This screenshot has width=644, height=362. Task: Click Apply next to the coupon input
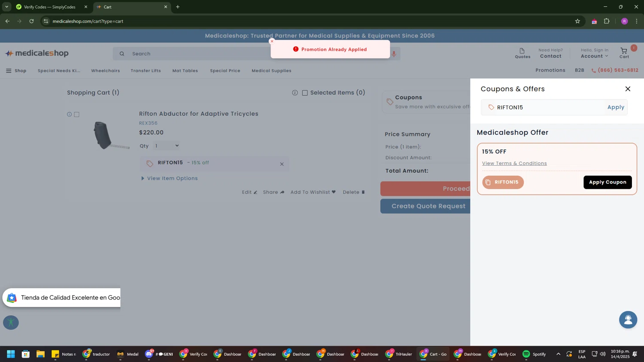tap(616, 107)
